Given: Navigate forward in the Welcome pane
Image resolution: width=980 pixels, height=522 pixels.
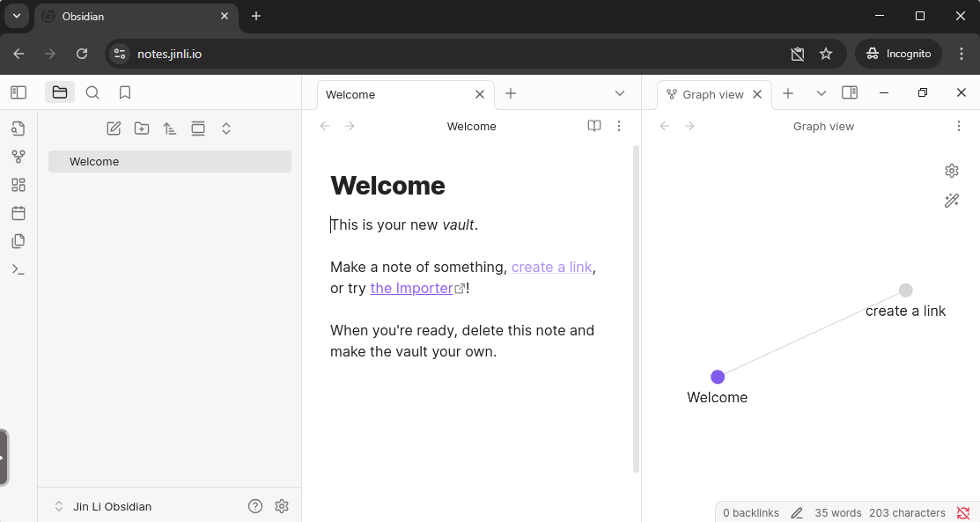Looking at the screenshot, I should click(x=350, y=126).
